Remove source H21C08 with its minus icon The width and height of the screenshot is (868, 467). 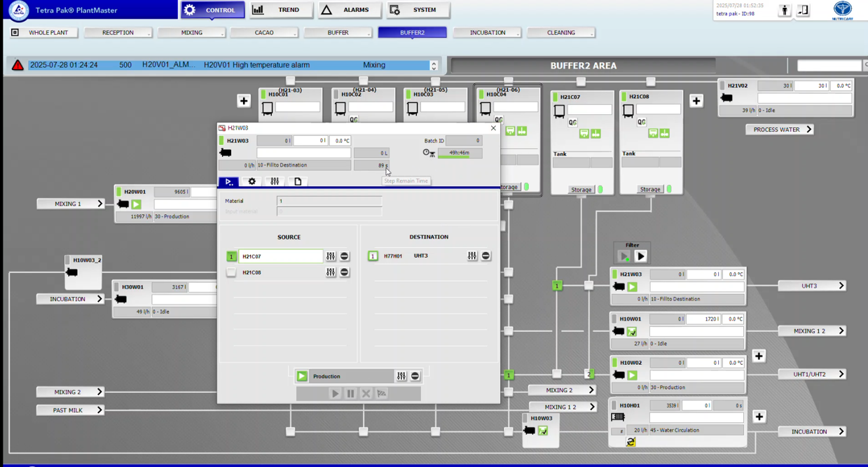[345, 272]
